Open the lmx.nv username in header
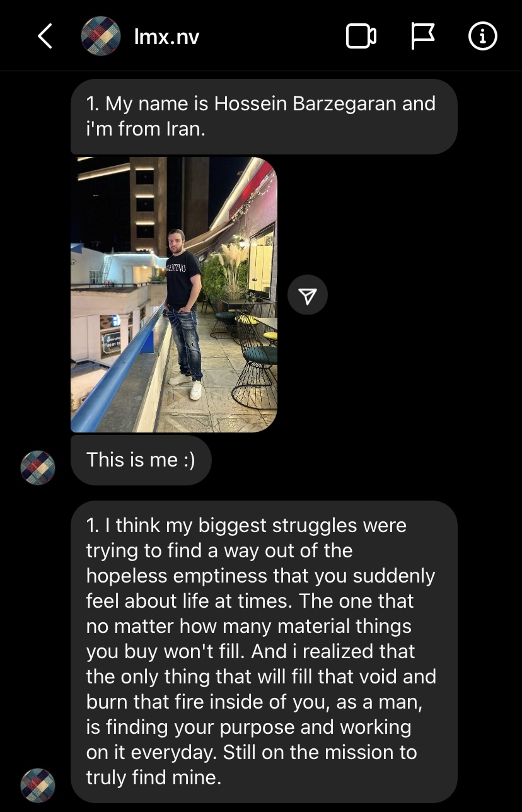Image resolution: width=522 pixels, height=812 pixels. (x=166, y=37)
